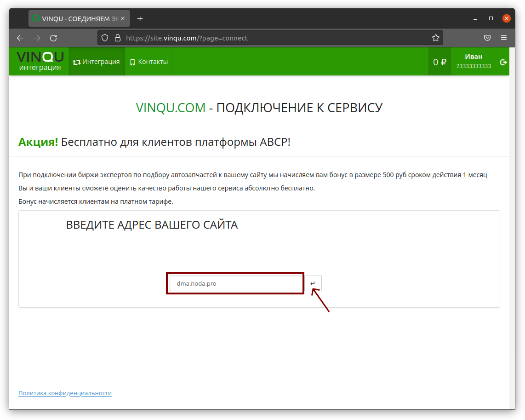
Task: Open the shield tracking protection icon
Action: click(105, 38)
